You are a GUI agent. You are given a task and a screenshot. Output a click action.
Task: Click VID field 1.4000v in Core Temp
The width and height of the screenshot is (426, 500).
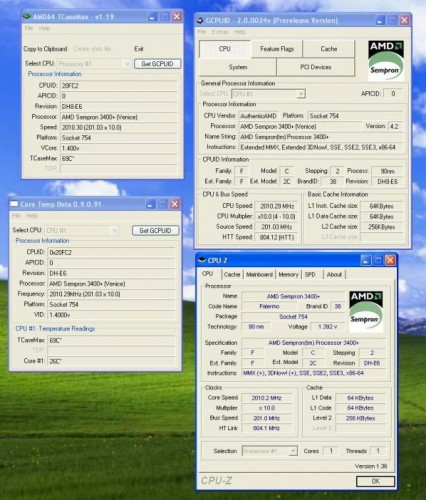(111, 315)
